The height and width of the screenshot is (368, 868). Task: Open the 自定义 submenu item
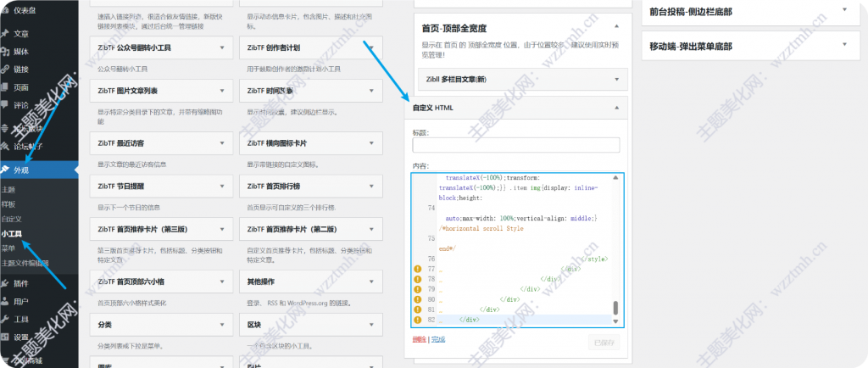(12, 219)
